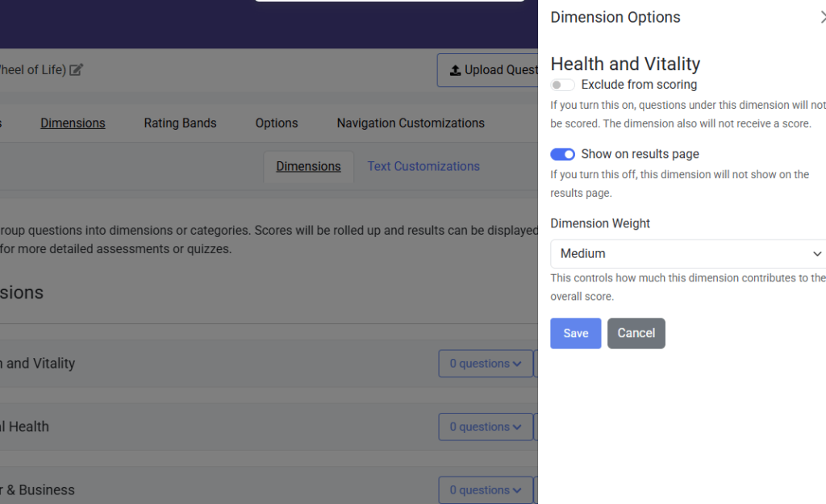Expand 0 questions dropdown for the Business dimension

485,490
